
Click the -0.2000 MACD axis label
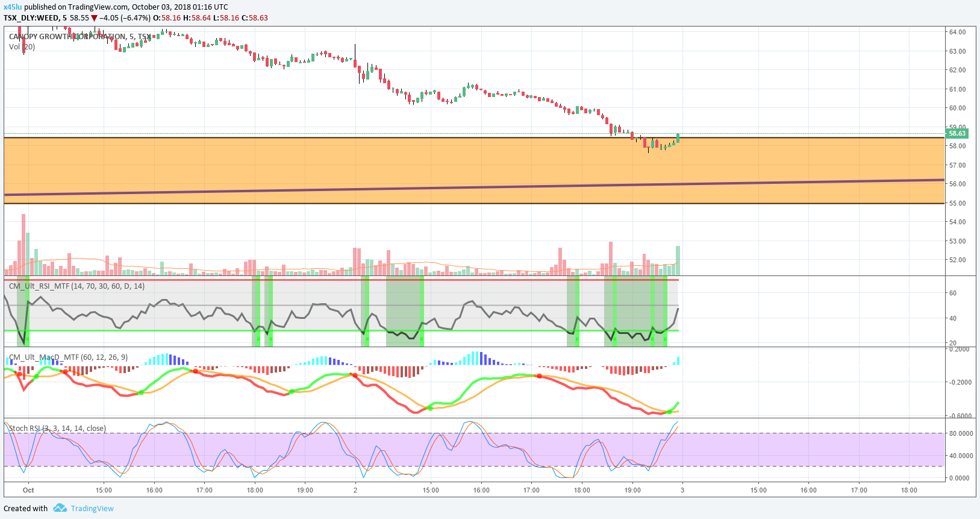(960, 382)
